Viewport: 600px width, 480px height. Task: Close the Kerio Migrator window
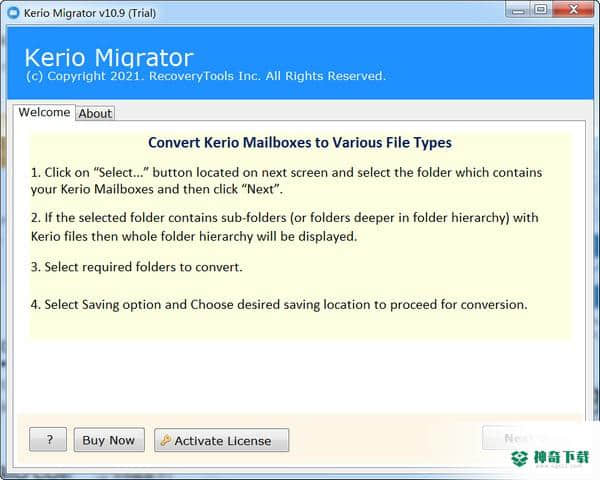(573, 10)
